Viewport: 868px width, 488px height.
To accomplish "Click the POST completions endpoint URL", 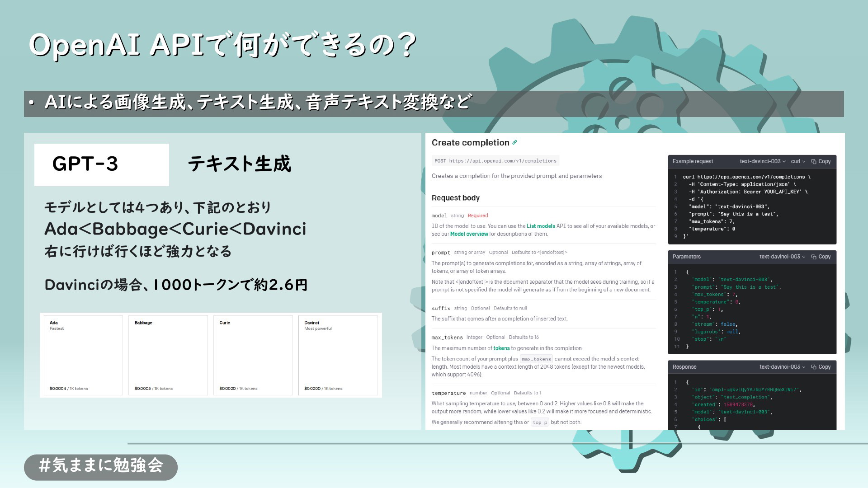I will pos(495,161).
